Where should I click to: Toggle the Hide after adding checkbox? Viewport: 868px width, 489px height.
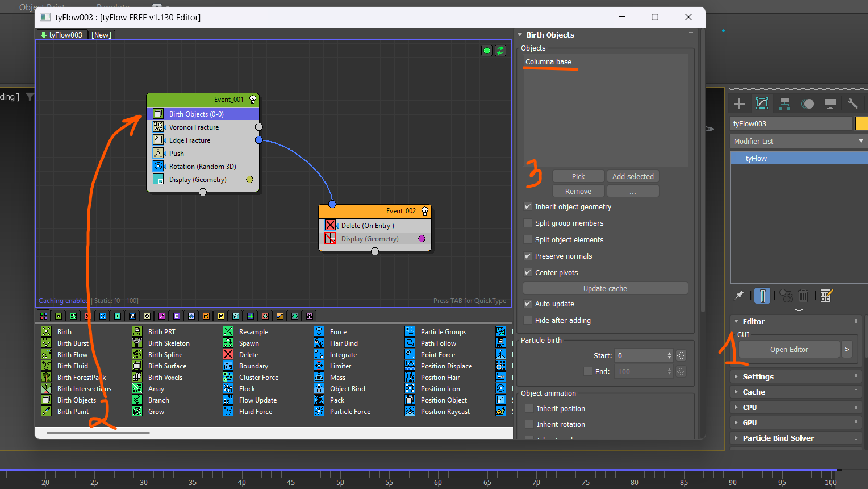point(528,321)
